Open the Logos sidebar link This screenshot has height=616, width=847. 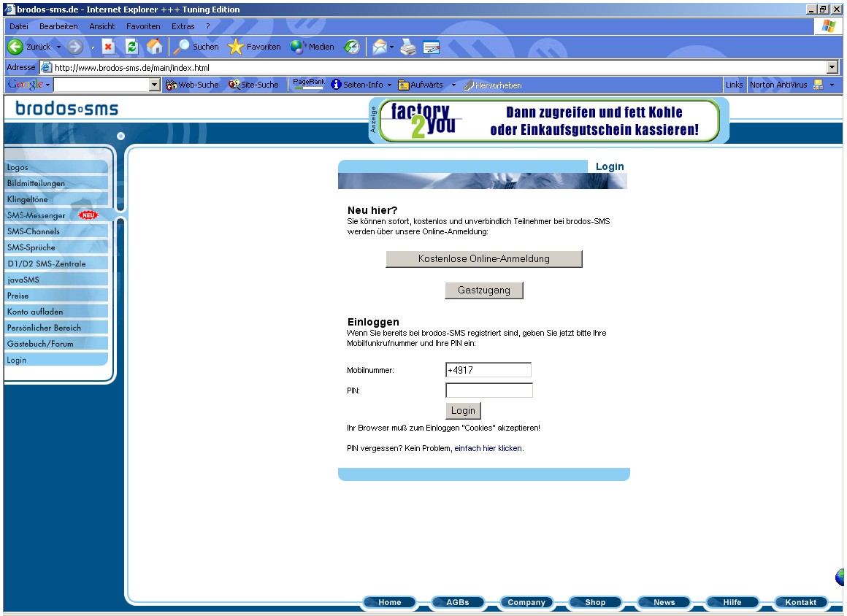(x=56, y=167)
